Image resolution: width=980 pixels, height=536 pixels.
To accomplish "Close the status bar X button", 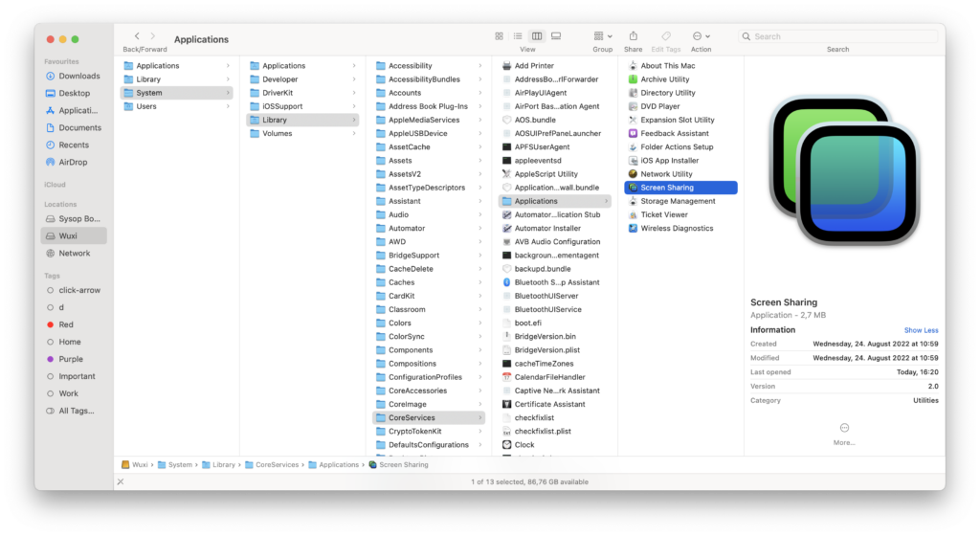I will tap(121, 481).
